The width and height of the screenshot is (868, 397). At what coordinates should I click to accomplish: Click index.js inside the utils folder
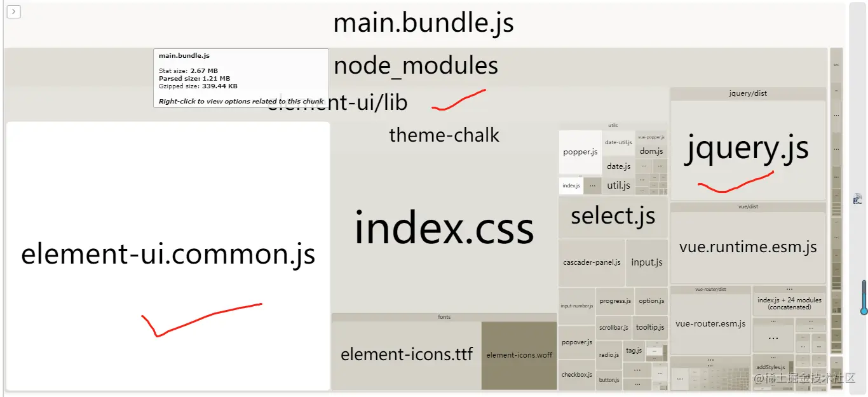[571, 185]
